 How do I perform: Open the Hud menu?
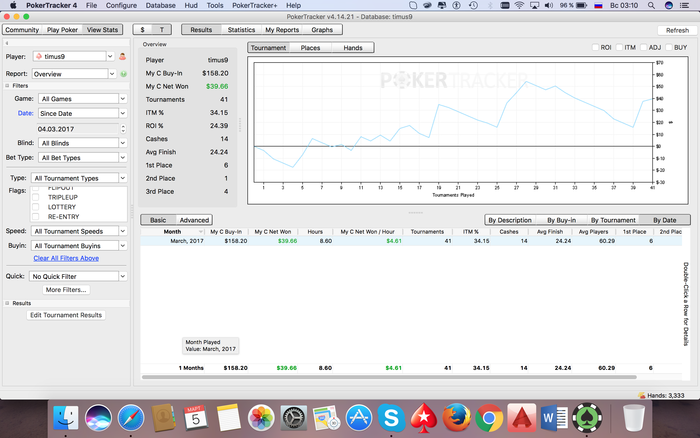191,5
